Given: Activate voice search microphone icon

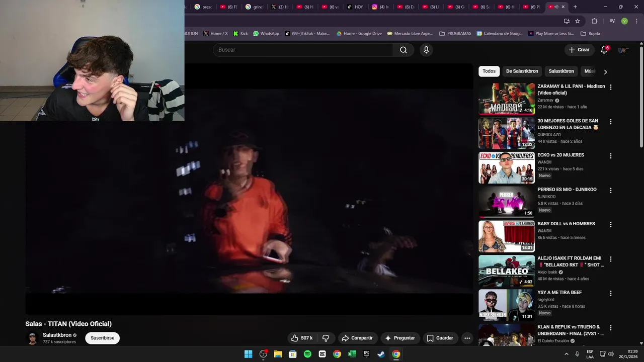Looking at the screenshot, I should pyautogui.click(x=426, y=50).
